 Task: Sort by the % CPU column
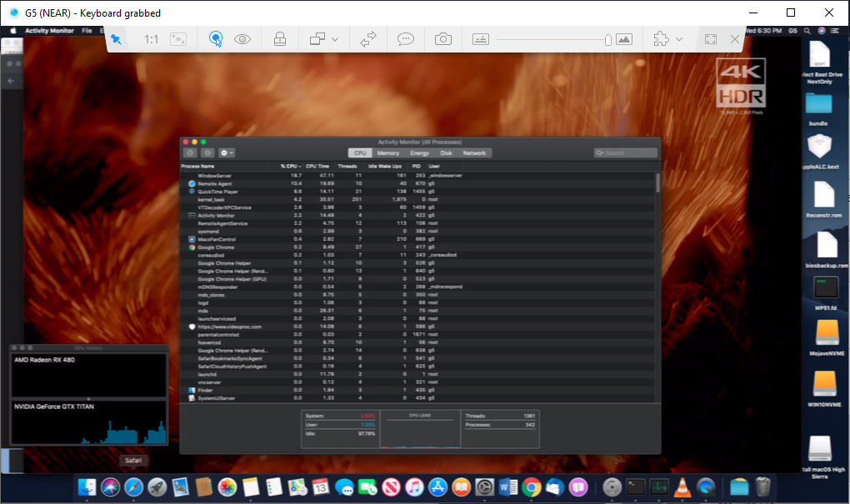(291, 167)
